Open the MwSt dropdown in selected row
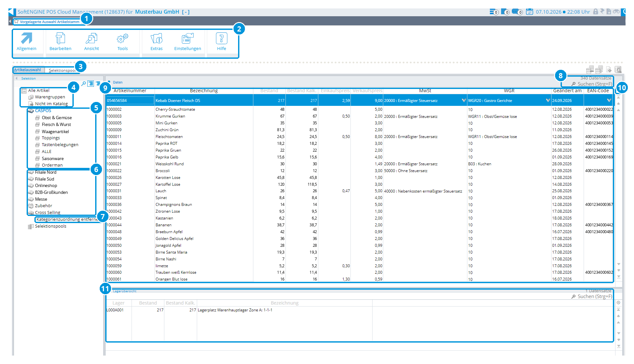Image resolution: width=634 pixels, height=364 pixels. (464, 100)
